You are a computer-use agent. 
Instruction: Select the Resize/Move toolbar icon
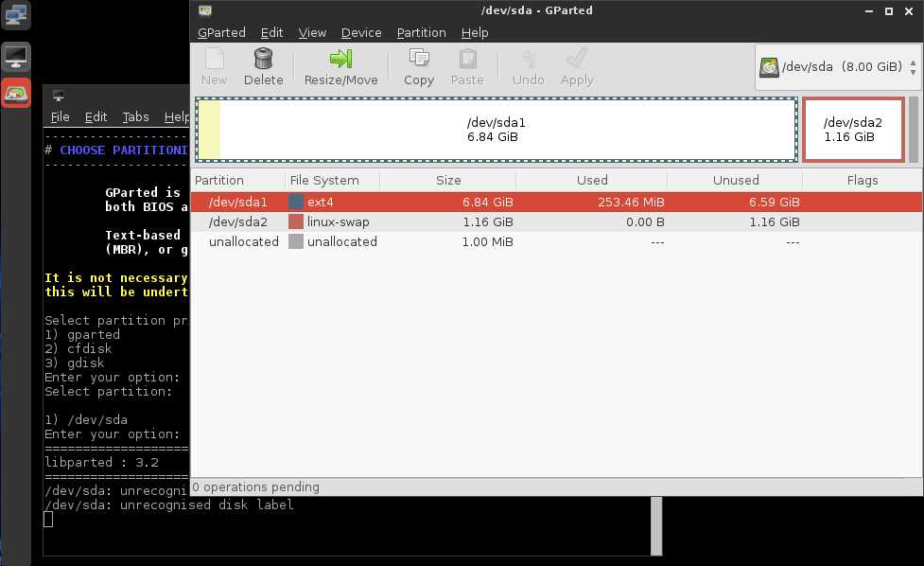pyautogui.click(x=340, y=66)
